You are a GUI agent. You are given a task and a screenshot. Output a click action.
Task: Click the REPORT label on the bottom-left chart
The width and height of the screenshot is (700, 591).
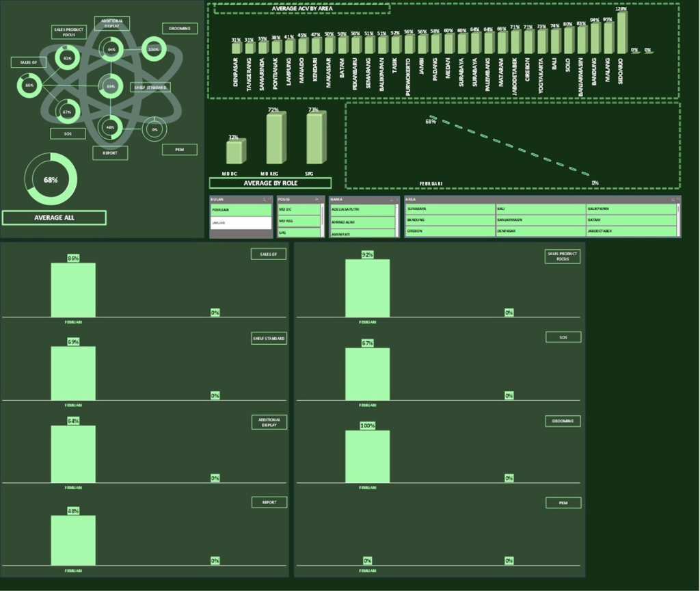pos(269,503)
